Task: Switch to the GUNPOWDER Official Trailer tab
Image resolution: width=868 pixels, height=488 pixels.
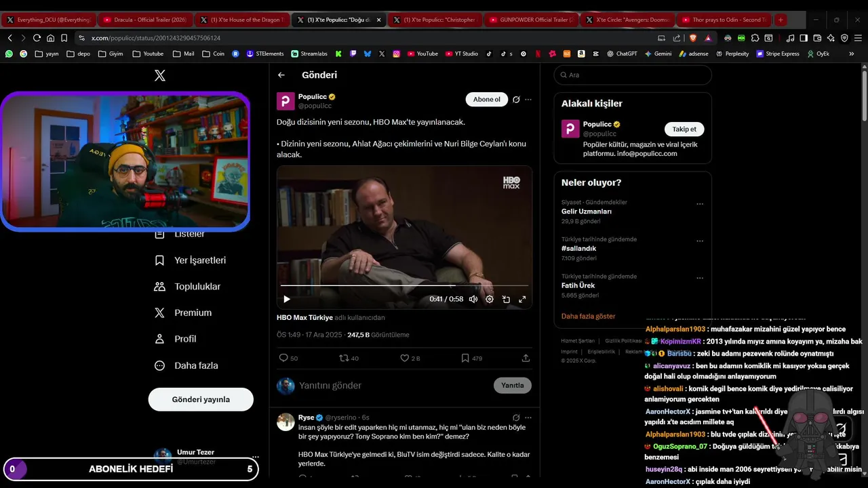Action: [x=532, y=20]
